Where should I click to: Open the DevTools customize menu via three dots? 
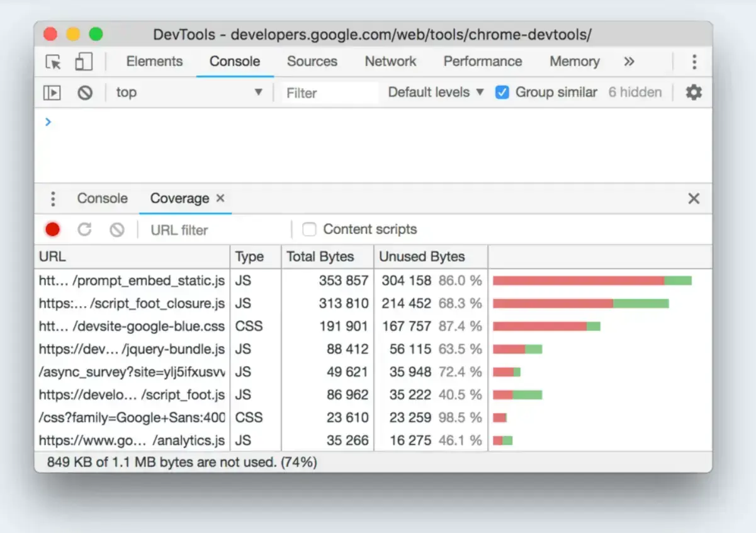694,62
